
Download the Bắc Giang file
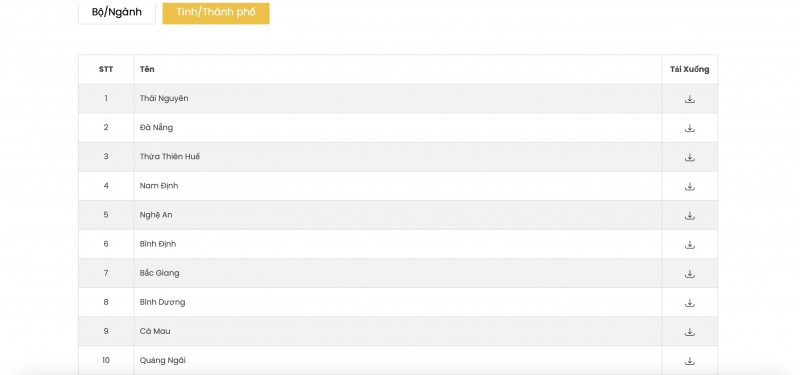[689, 273]
